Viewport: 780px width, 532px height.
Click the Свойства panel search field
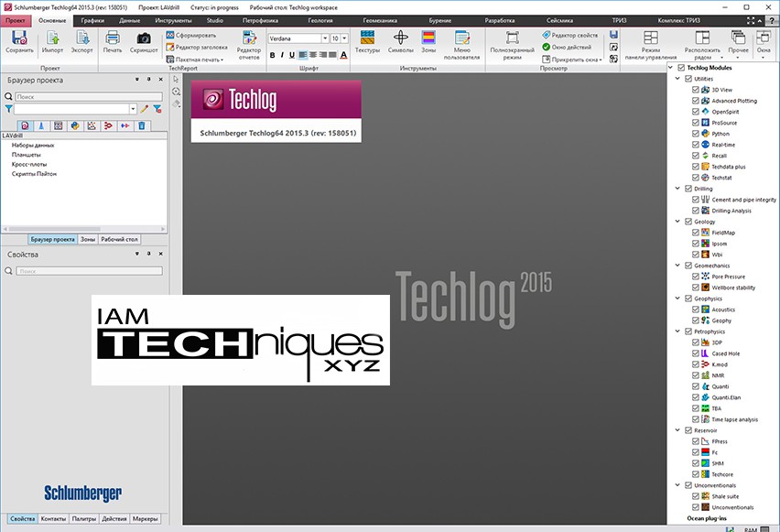pyautogui.click(x=89, y=271)
